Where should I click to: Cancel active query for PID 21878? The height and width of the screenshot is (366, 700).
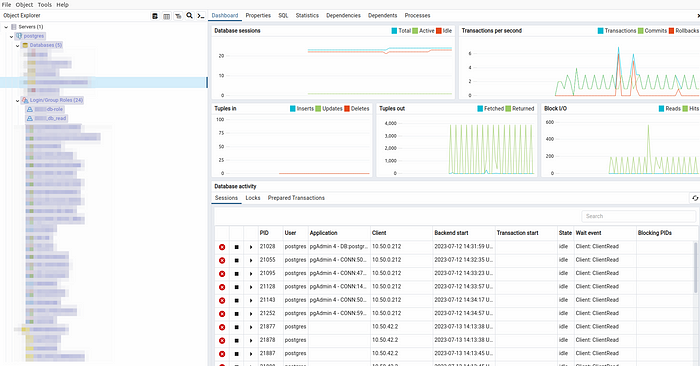(x=237, y=341)
